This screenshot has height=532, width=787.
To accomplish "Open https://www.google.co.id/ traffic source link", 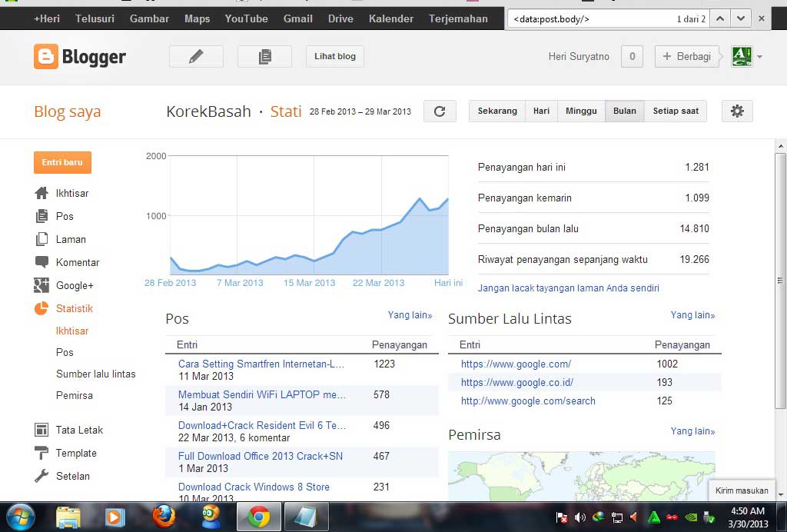I will [x=517, y=382].
